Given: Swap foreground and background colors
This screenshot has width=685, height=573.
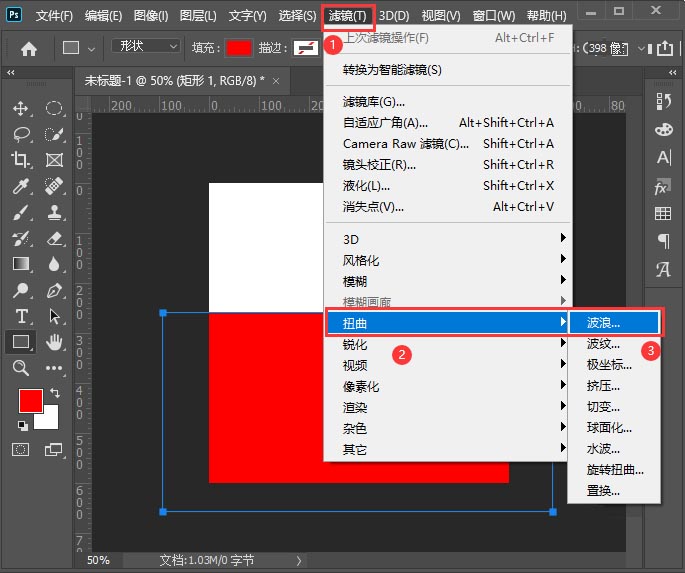Looking at the screenshot, I should [x=55, y=393].
